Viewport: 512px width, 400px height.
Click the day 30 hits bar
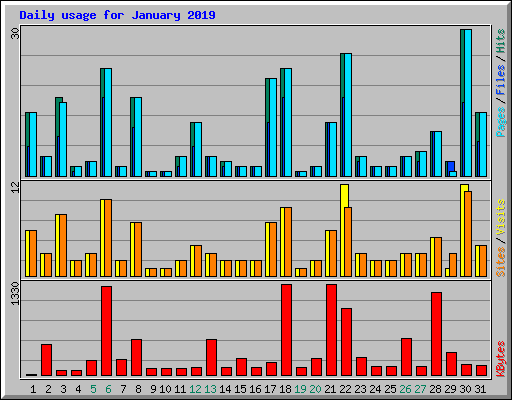pyautogui.click(x=462, y=67)
